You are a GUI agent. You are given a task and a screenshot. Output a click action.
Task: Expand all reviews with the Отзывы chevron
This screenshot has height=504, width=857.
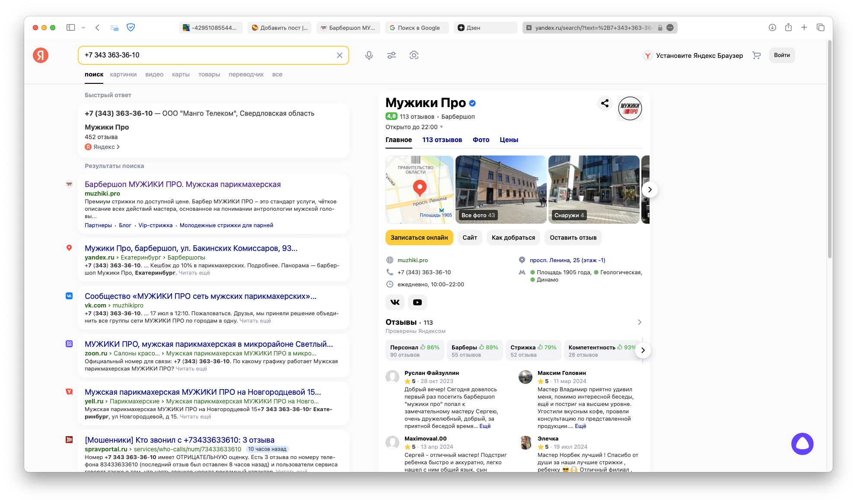[x=640, y=322]
